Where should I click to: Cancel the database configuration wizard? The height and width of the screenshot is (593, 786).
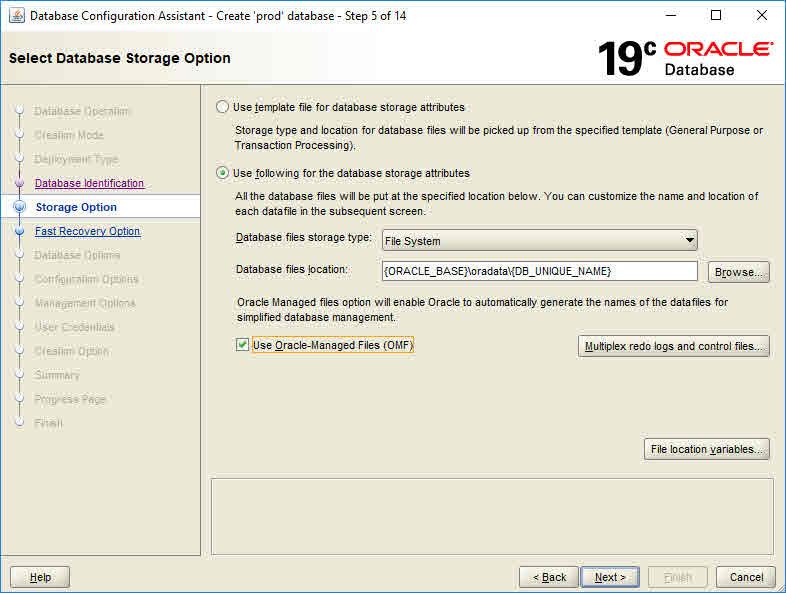click(746, 577)
